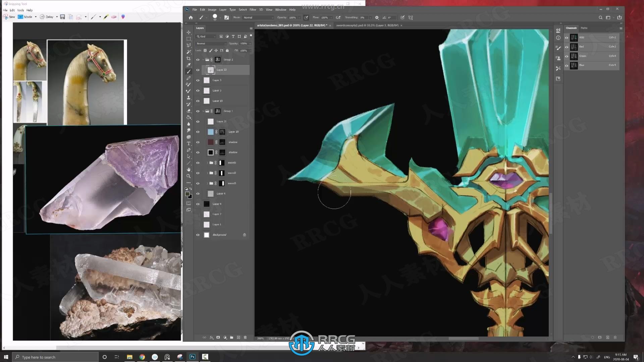Viewport: 644px width, 362px height.
Task: Toggle the brush settings panel icon
Action: [226, 17]
